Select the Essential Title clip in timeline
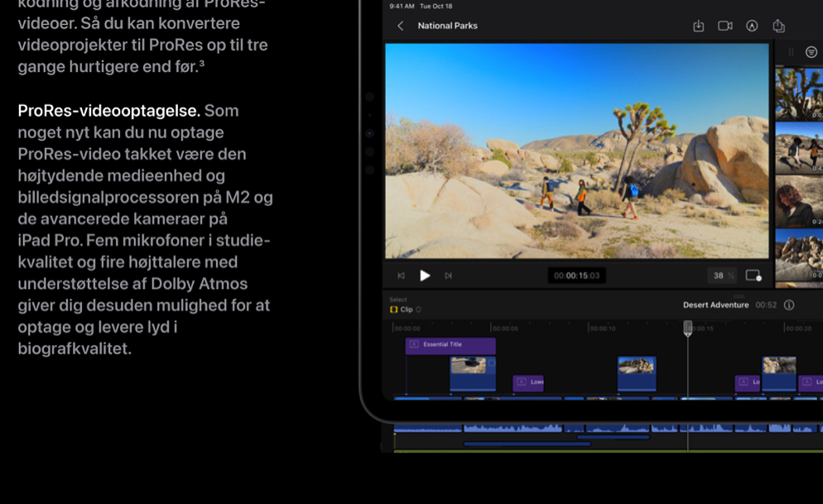The width and height of the screenshot is (823, 504). pos(450,345)
